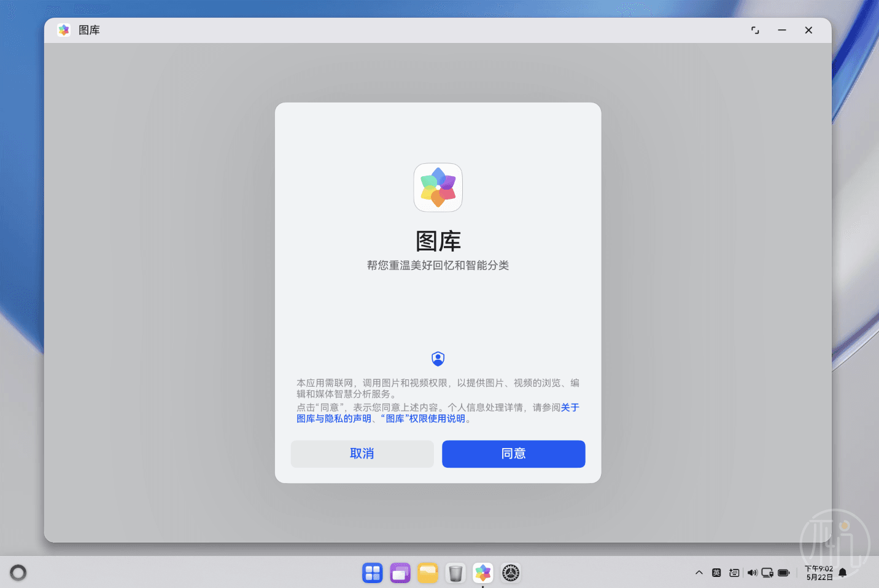Open the display connection tray icon
Image resolution: width=879 pixels, height=588 pixels.
tap(767, 573)
